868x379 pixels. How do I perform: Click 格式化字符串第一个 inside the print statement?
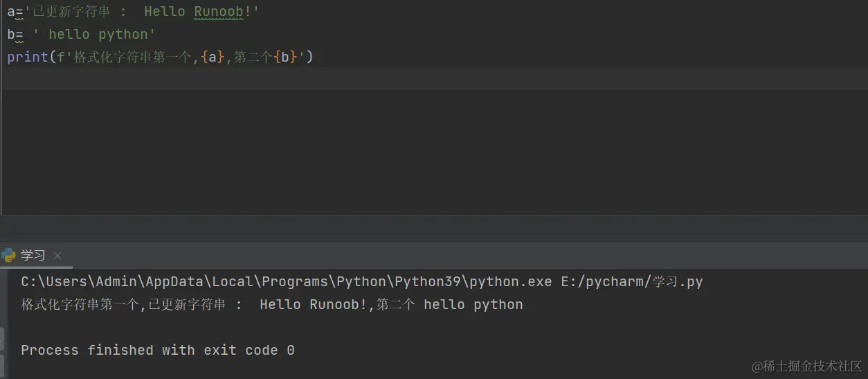(132, 58)
